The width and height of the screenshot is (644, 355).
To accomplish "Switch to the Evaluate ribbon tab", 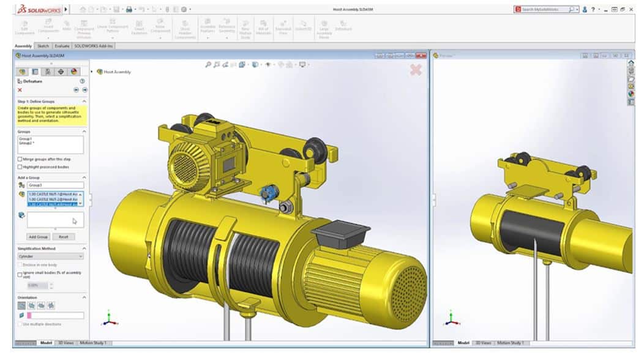I will tap(62, 46).
